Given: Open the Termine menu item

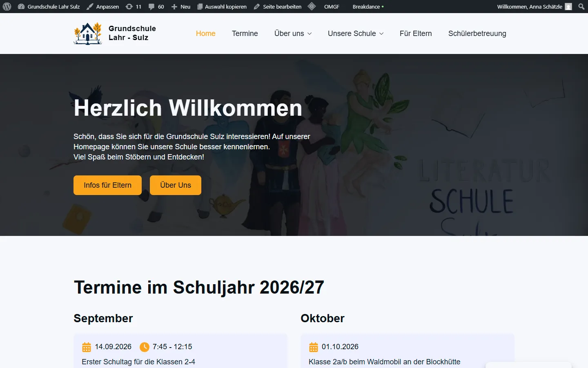Looking at the screenshot, I should click(245, 34).
